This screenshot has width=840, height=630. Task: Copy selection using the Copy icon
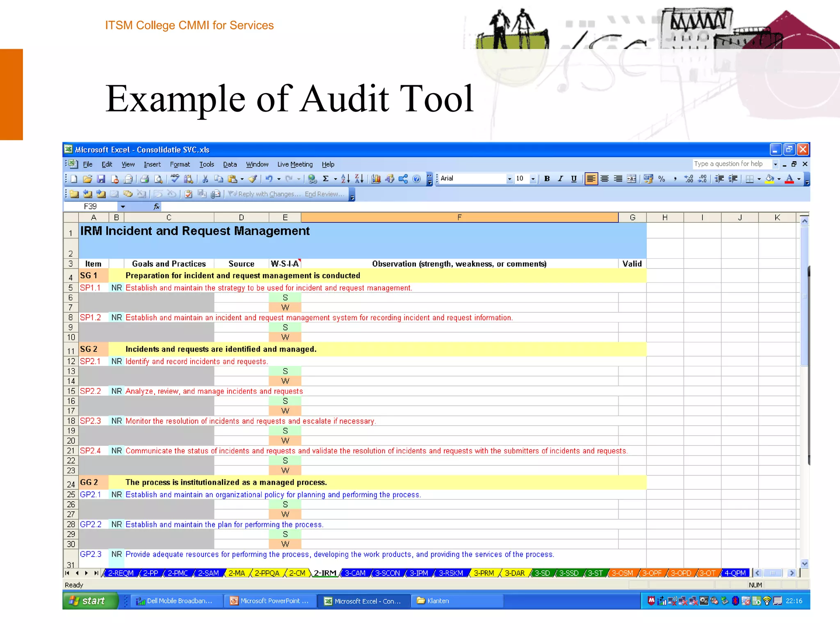click(x=219, y=179)
